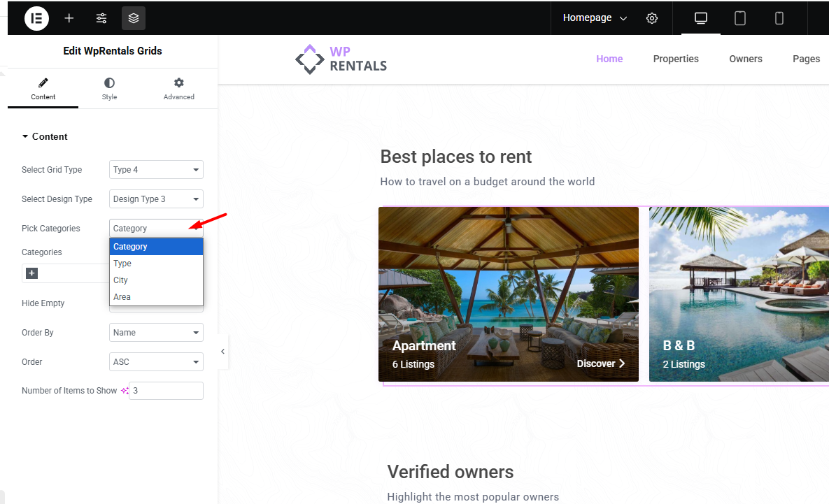
Task: Open Select Design Type dropdown
Action: tap(156, 199)
